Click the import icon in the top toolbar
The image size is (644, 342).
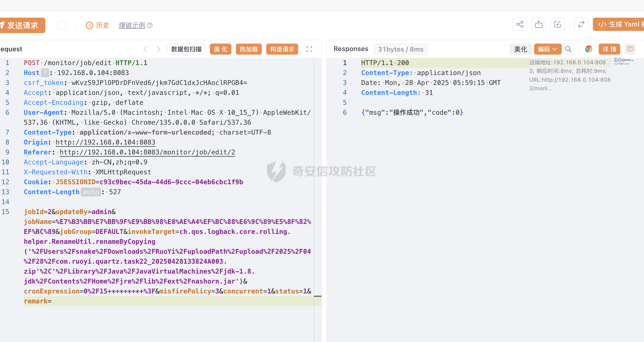click(557, 25)
